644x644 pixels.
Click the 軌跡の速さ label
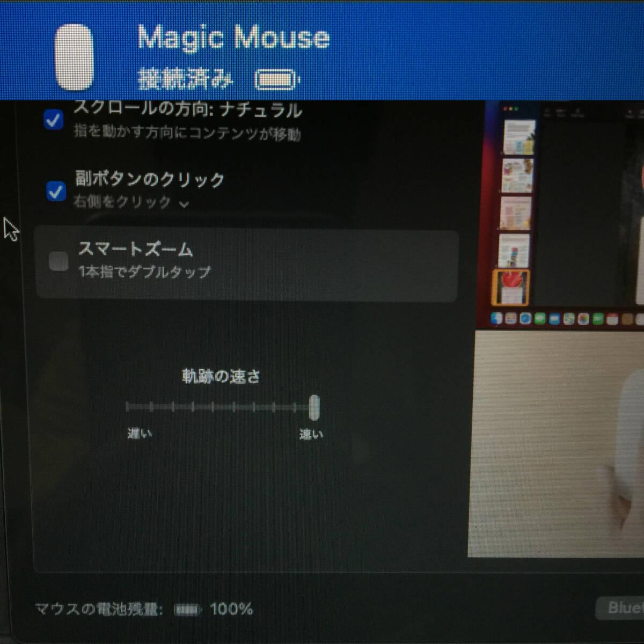click(221, 376)
